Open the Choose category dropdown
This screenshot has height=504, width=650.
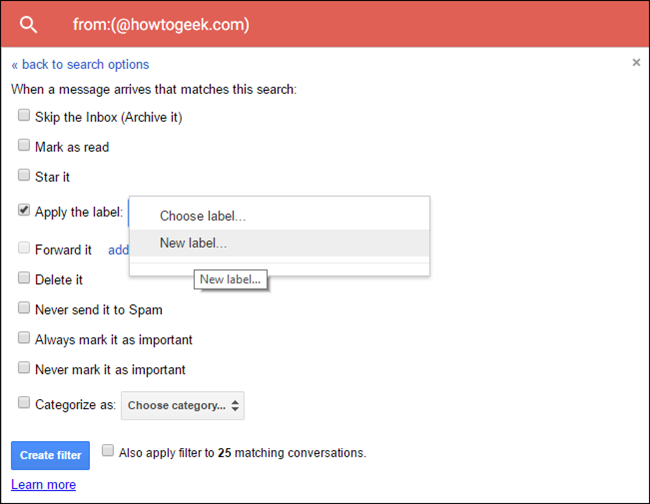tap(183, 406)
